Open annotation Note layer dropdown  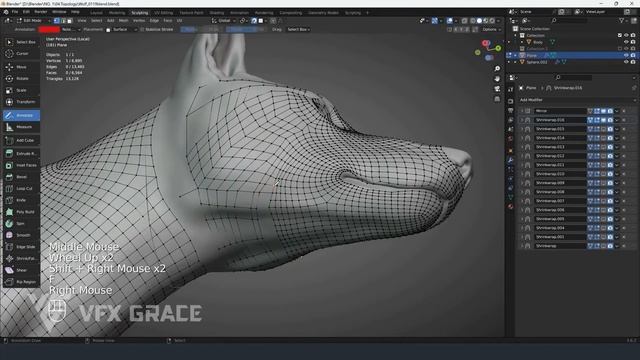tap(71, 29)
